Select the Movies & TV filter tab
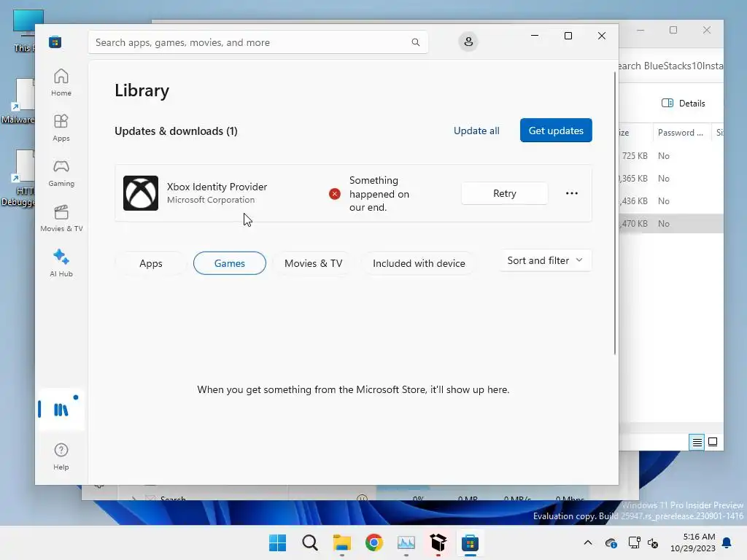The height and width of the screenshot is (560, 747). (x=313, y=263)
